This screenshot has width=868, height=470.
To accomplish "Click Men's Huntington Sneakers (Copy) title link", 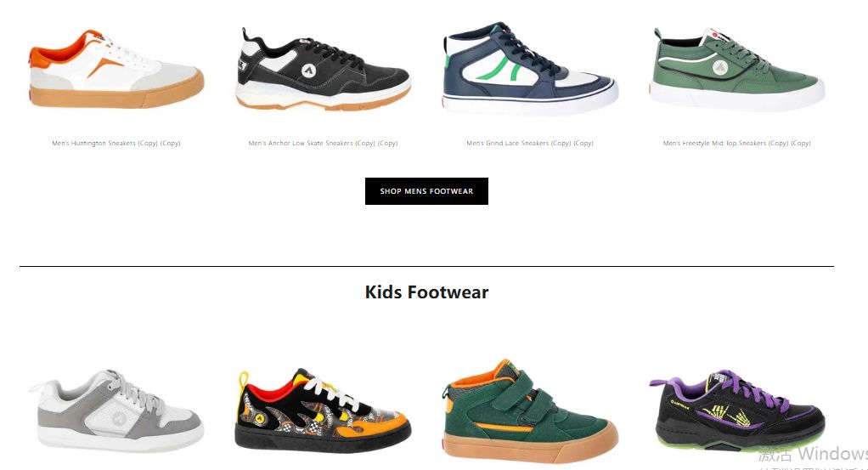I will pos(116,143).
